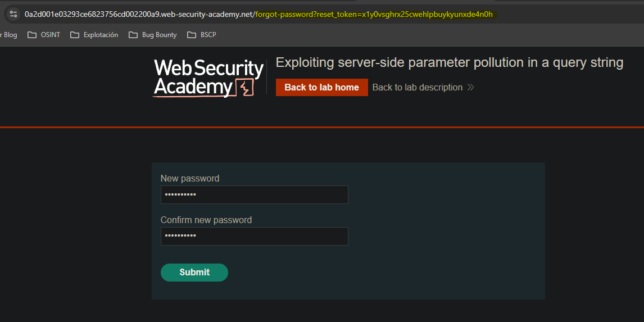Click the Bug Bounty folder icon
Viewport: 644px width, 322px height.
133,35
